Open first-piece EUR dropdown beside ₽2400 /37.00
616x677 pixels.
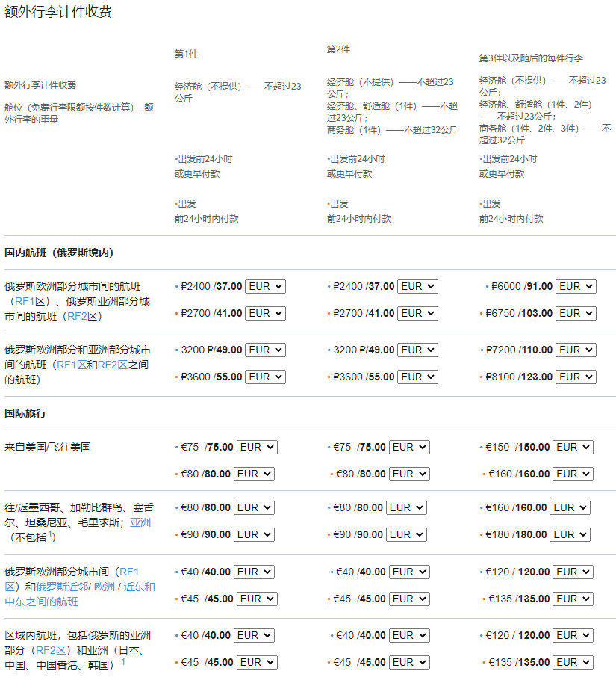coord(265,286)
